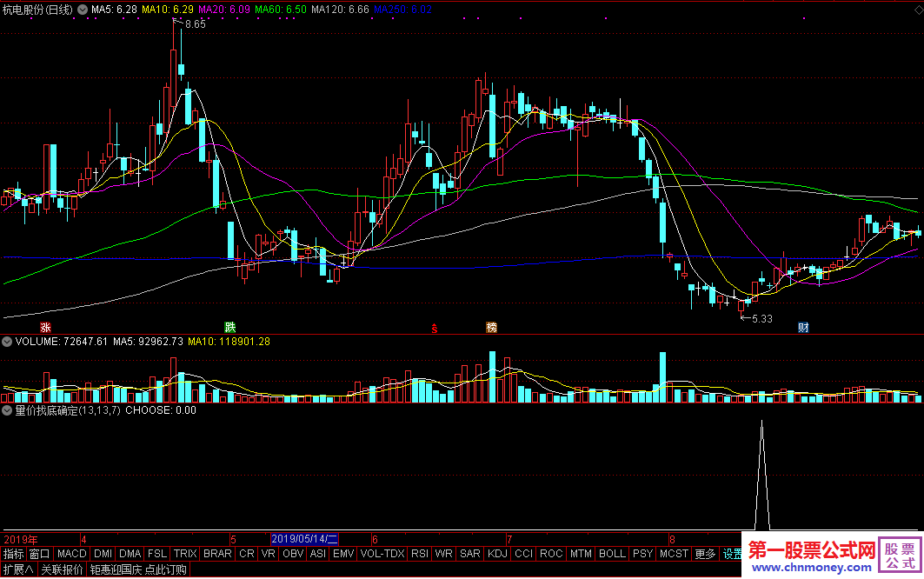Switch to ASI indicator
Image resolution: width=924 pixels, height=579 pixels.
(x=318, y=554)
